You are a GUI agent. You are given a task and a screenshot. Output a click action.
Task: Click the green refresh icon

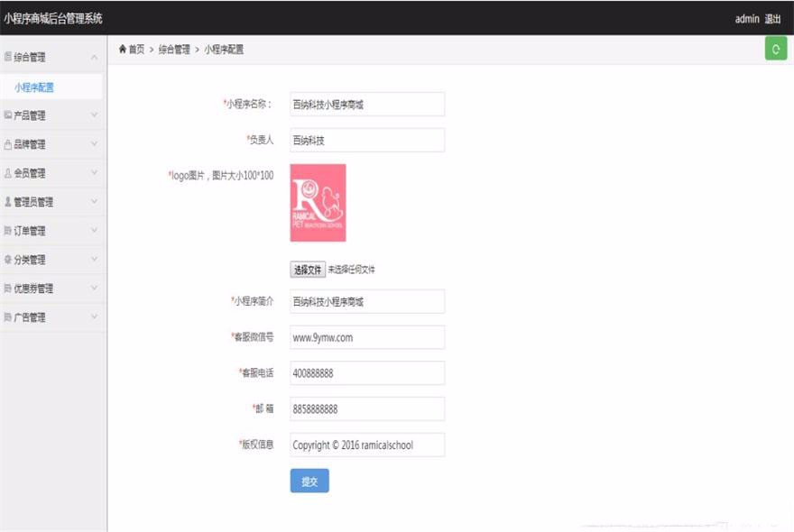(x=774, y=48)
